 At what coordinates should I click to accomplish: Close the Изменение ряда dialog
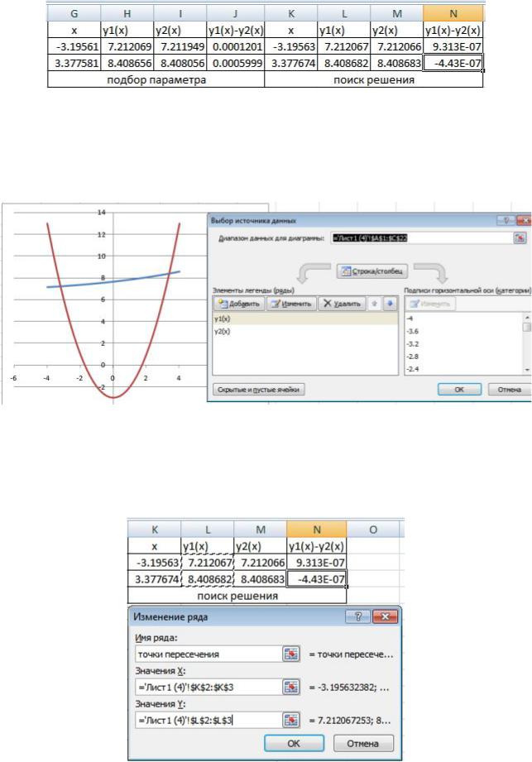point(386,616)
